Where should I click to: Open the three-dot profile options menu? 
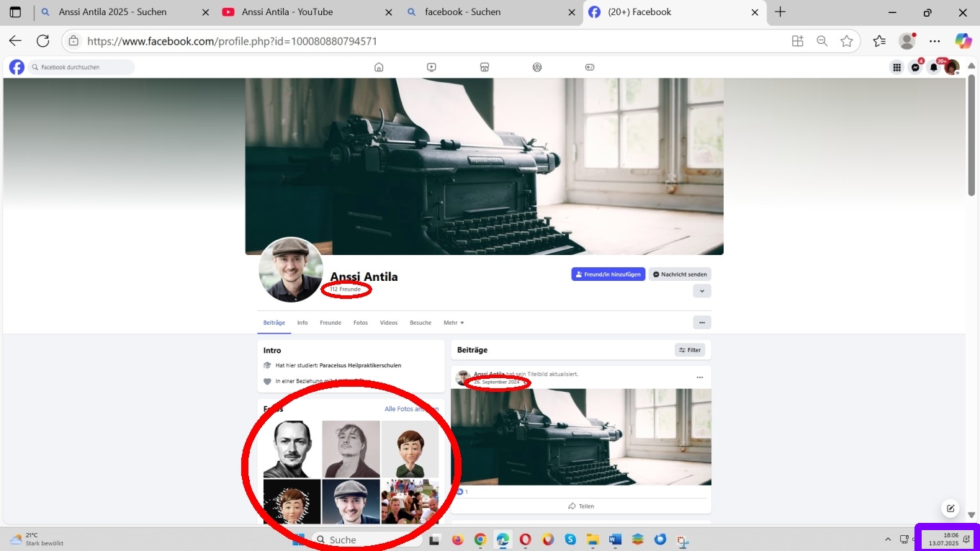click(702, 323)
